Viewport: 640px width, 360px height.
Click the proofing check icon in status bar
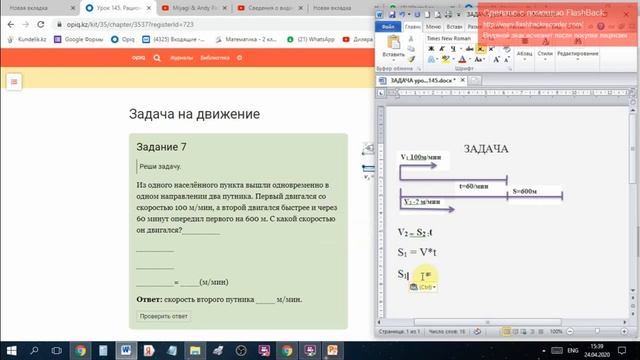point(477,331)
